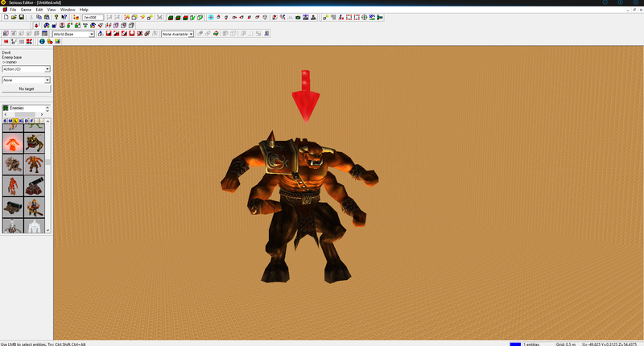Click the landscape picture icon beside the globe
Viewport: 644px width, 346px height.
(57, 42)
